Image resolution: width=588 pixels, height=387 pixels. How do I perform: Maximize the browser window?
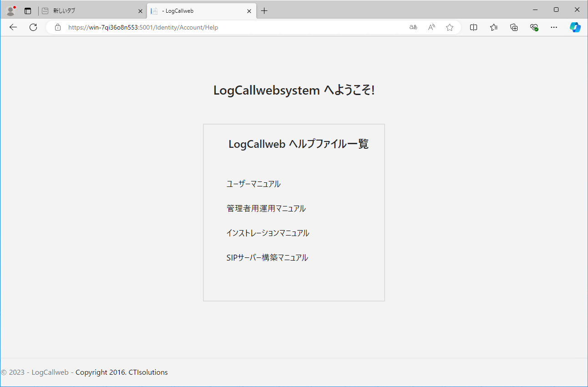pyautogui.click(x=556, y=10)
